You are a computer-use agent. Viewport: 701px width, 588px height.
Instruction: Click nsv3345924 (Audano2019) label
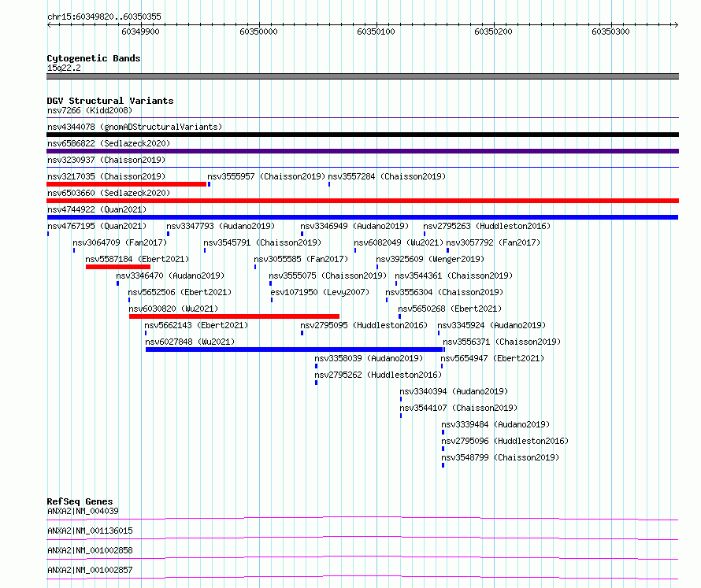pyautogui.click(x=491, y=325)
